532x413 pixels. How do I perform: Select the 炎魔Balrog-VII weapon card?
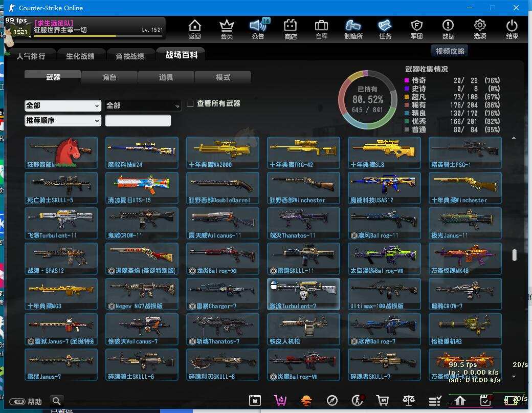coord(303,364)
